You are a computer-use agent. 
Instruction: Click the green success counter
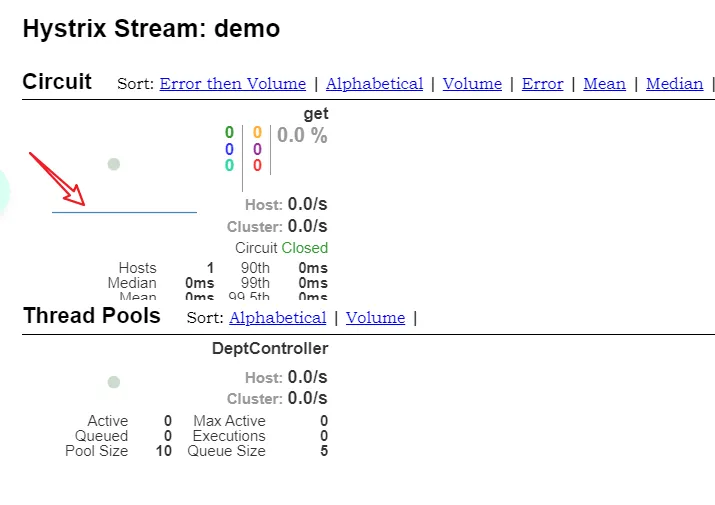click(229, 133)
